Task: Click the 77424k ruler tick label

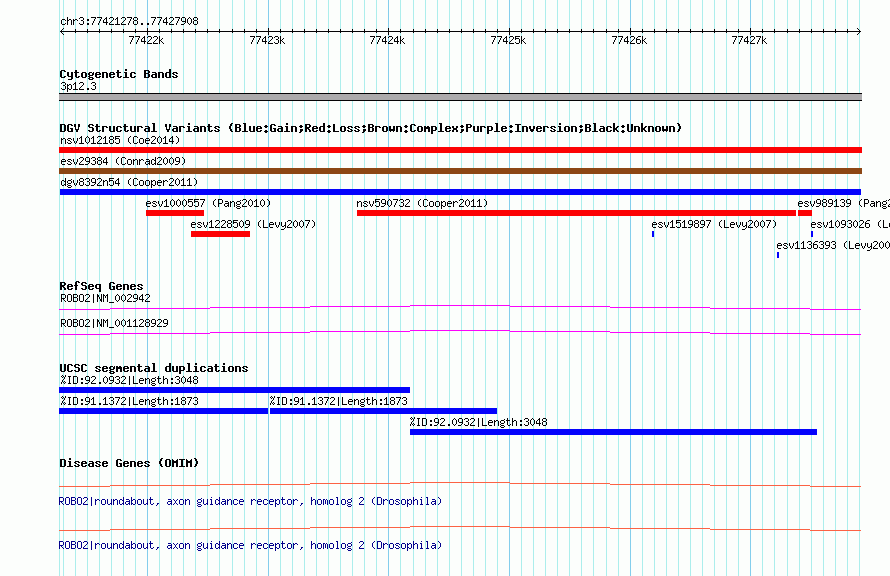Action: (x=387, y=40)
